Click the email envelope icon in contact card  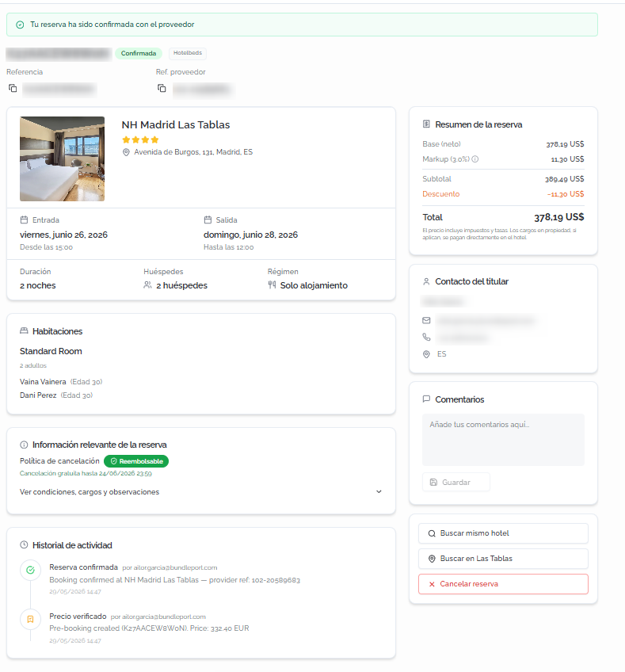pos(426,320)
